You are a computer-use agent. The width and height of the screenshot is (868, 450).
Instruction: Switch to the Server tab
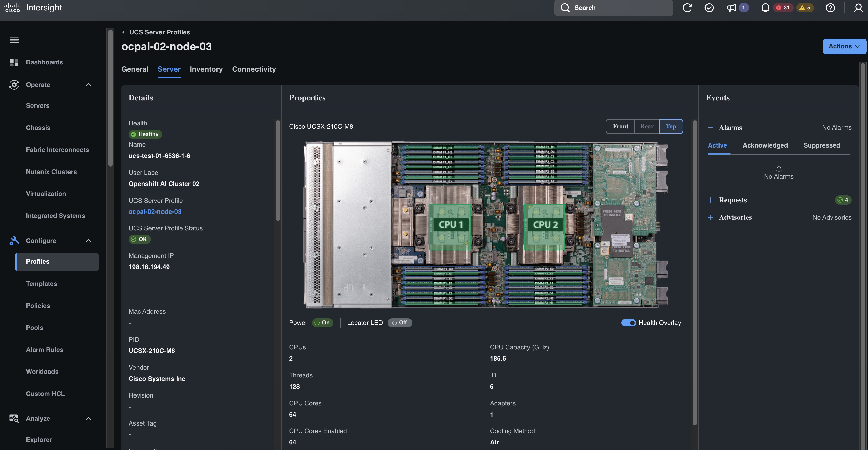(x=169, y=69)
